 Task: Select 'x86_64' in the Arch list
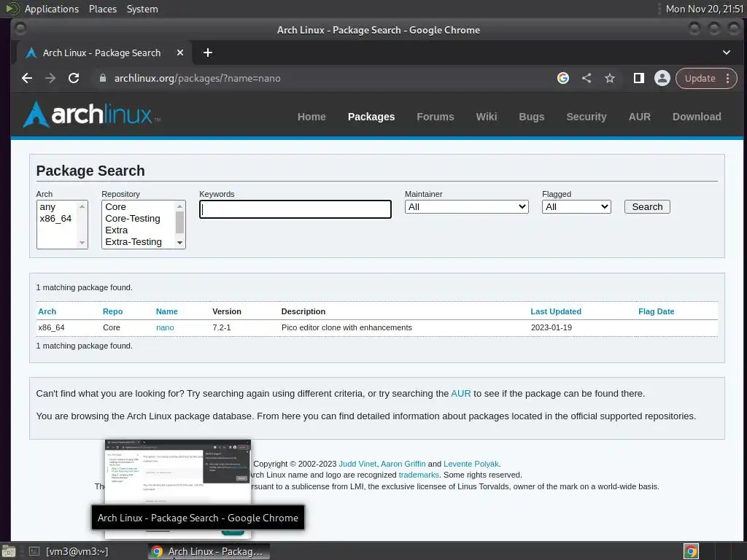57,219
